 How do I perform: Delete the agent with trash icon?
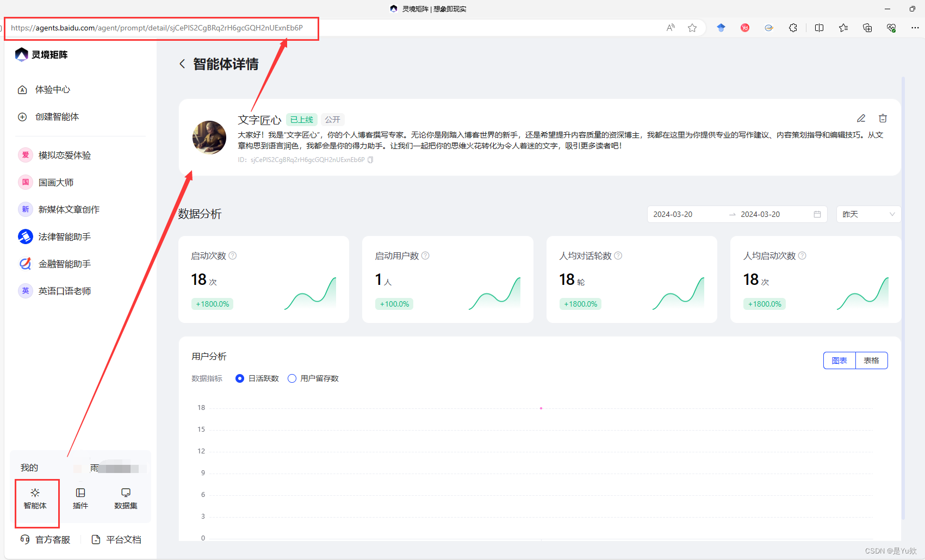click(x=883, y=119)
